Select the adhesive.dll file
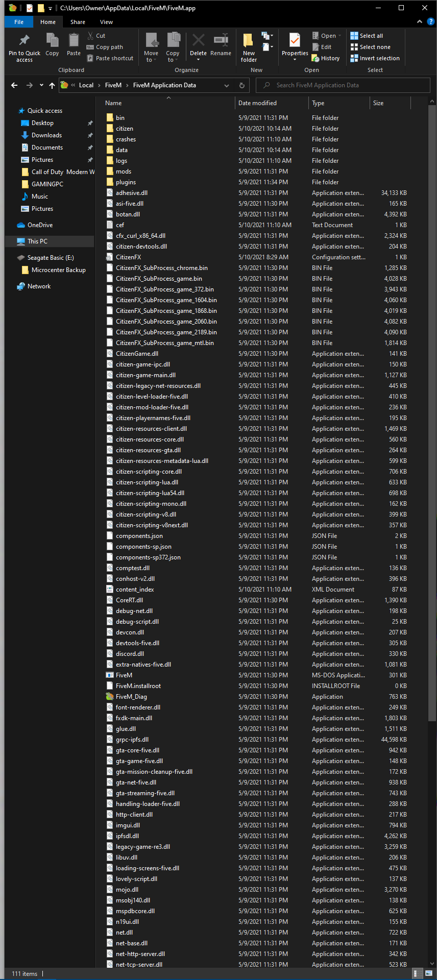Screen dimensions: 437x980 click(x=132, y=193)
